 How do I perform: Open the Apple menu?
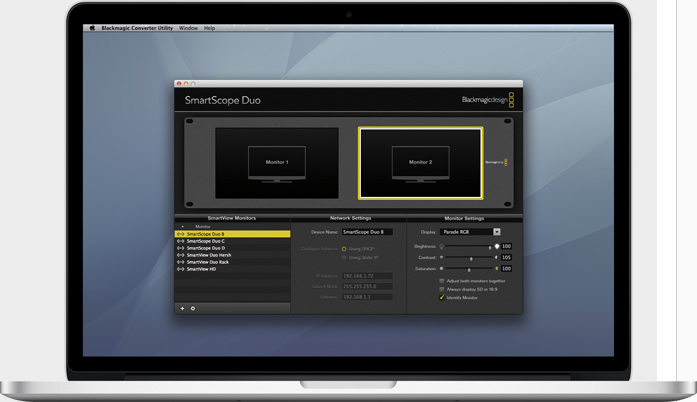[x=92, y=28]
